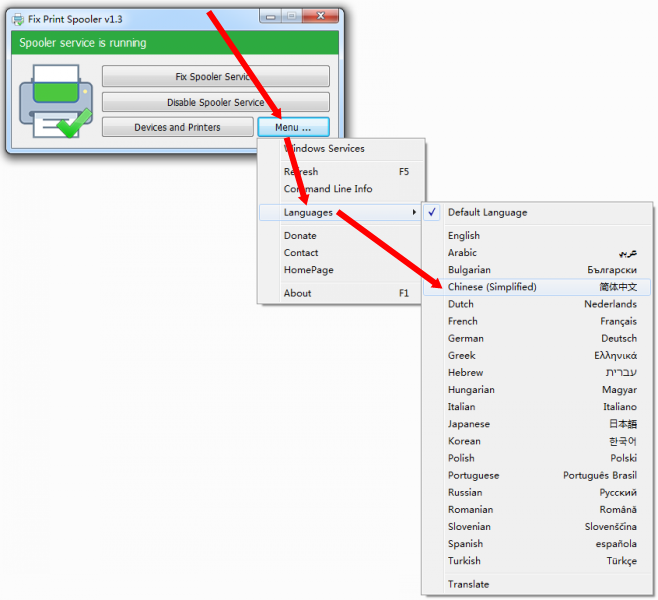
Task: Select Polish Polski language
Action: pyautogui.click(x=537, y=459)
